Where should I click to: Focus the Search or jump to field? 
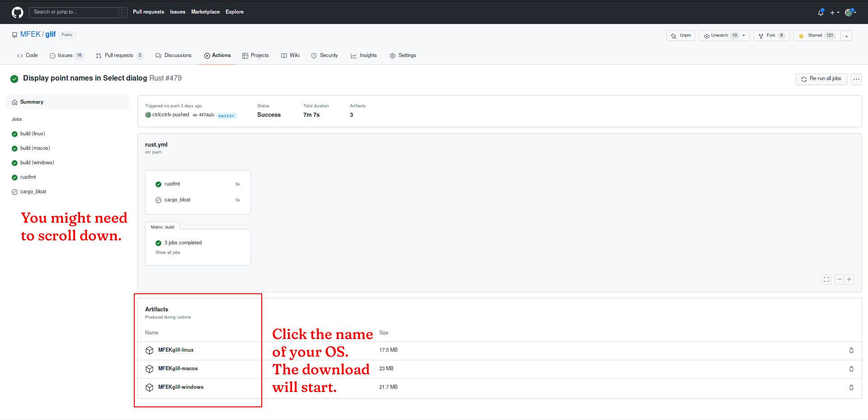pos(78,12)
